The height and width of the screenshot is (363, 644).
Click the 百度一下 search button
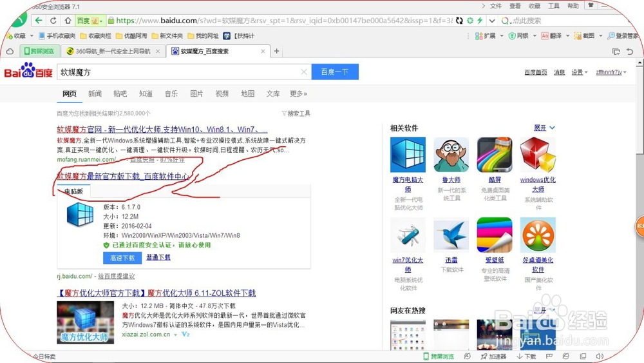(x=335, y=72)
